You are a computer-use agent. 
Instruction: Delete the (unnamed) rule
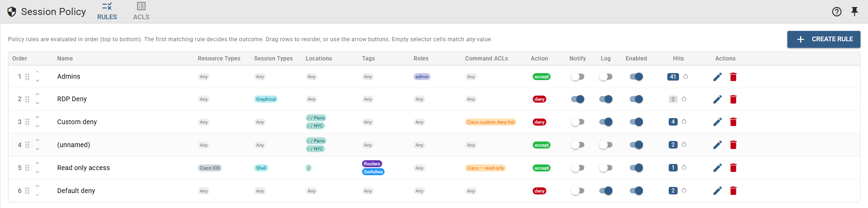point(733,145)
